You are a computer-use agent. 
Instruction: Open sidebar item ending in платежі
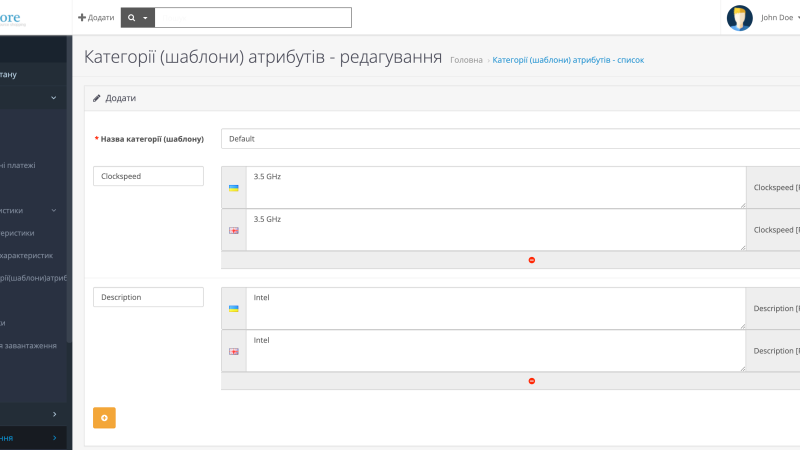(x=18, y=165)
